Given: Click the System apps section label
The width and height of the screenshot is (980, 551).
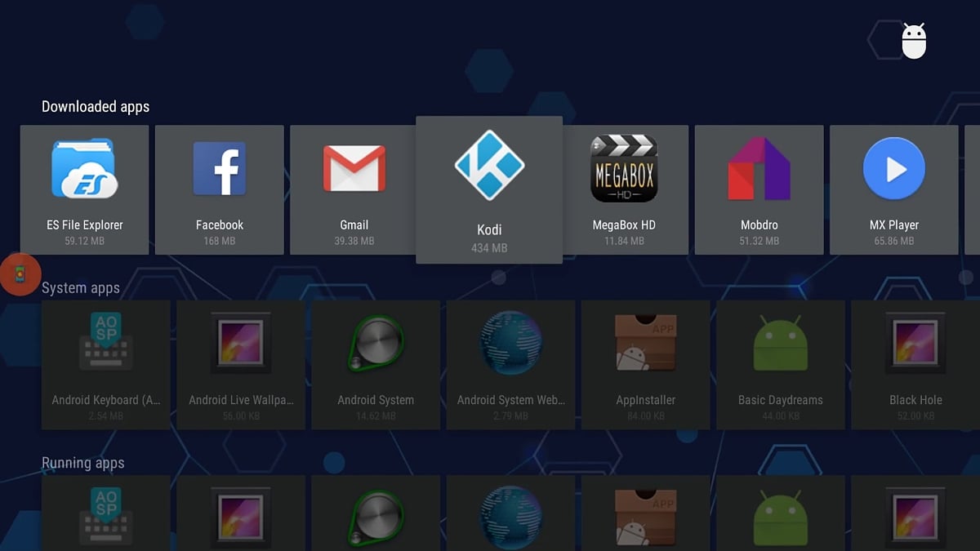Looking at the screenshot, I should pos(82,288).
